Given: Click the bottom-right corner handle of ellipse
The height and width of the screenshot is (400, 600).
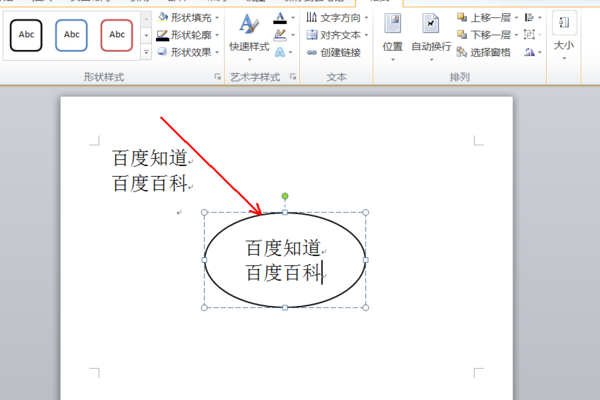Looking at the screenshot, I should point(365,307).
